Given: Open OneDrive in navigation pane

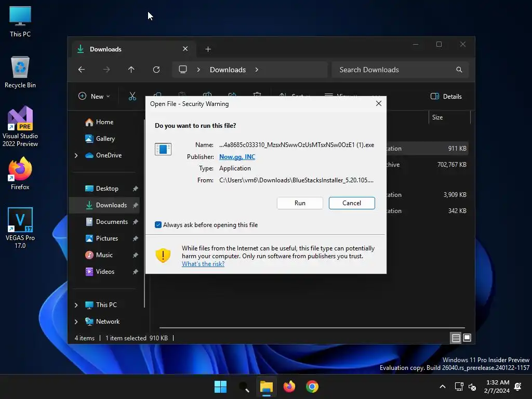Looking at the screenshot, I should [x=109, y=155].
